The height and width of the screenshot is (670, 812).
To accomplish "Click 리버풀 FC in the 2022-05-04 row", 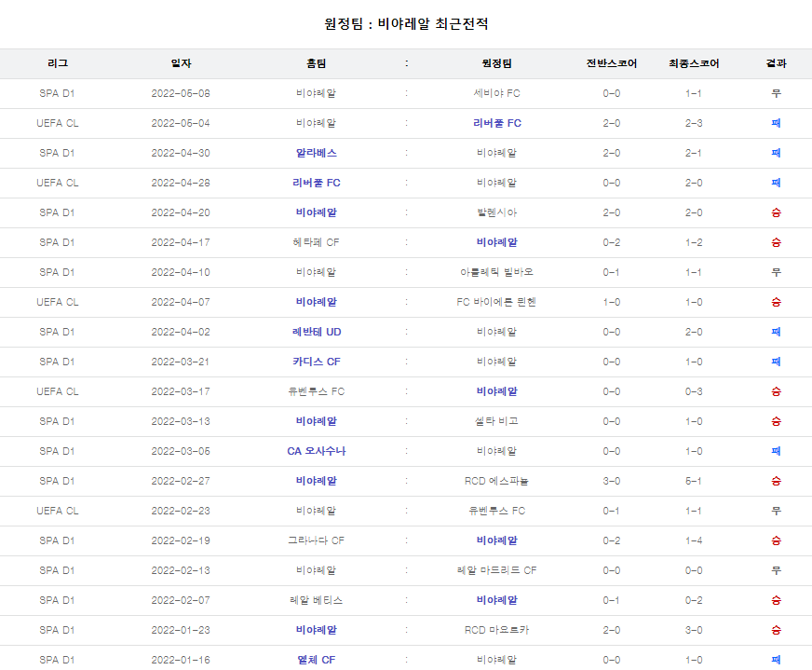I will pyautogui.click(x=497, y=123).
